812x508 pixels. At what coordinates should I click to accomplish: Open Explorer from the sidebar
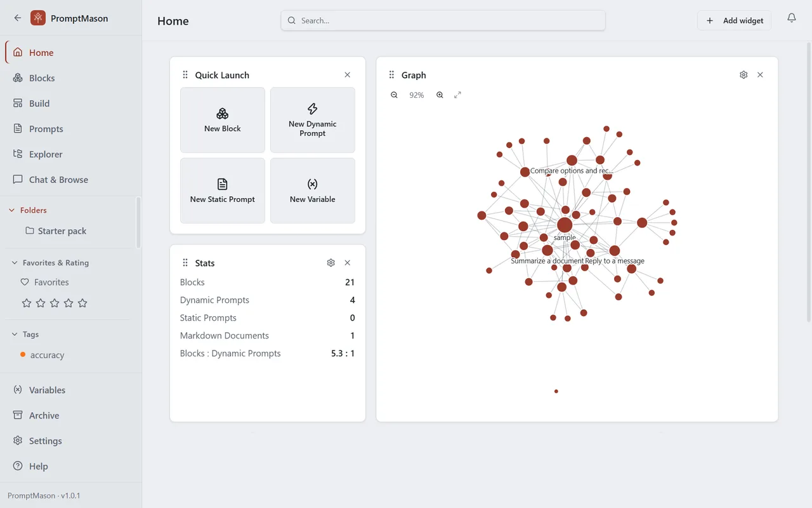coord(71,154)
